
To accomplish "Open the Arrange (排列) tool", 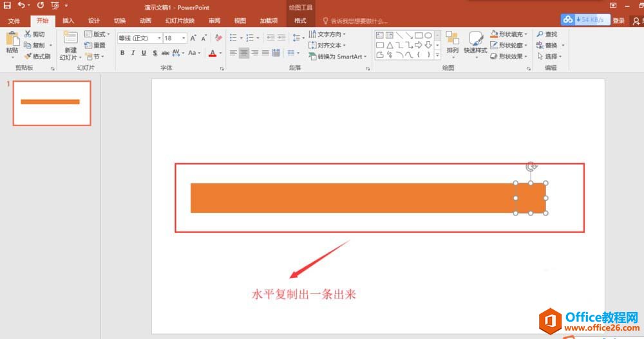I will click(452, 41).
